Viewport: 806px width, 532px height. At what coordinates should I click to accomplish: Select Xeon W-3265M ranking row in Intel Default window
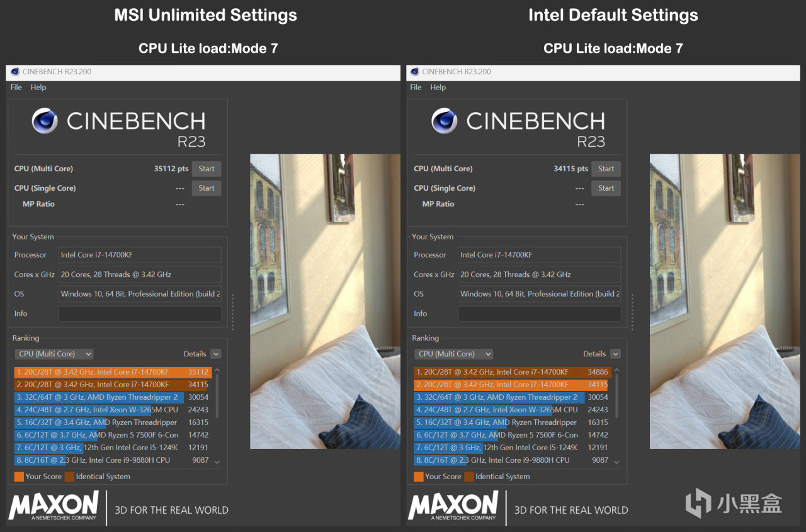[512, 410]
